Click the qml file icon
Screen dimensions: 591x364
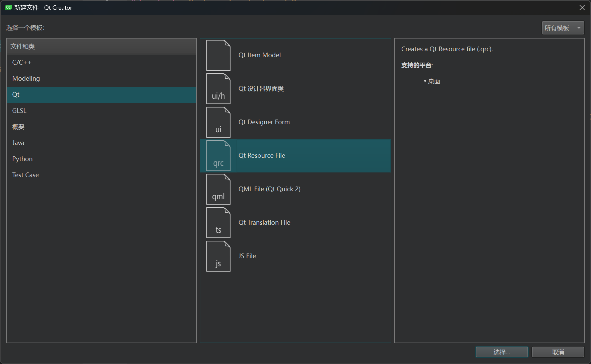[x=218, y=189]
